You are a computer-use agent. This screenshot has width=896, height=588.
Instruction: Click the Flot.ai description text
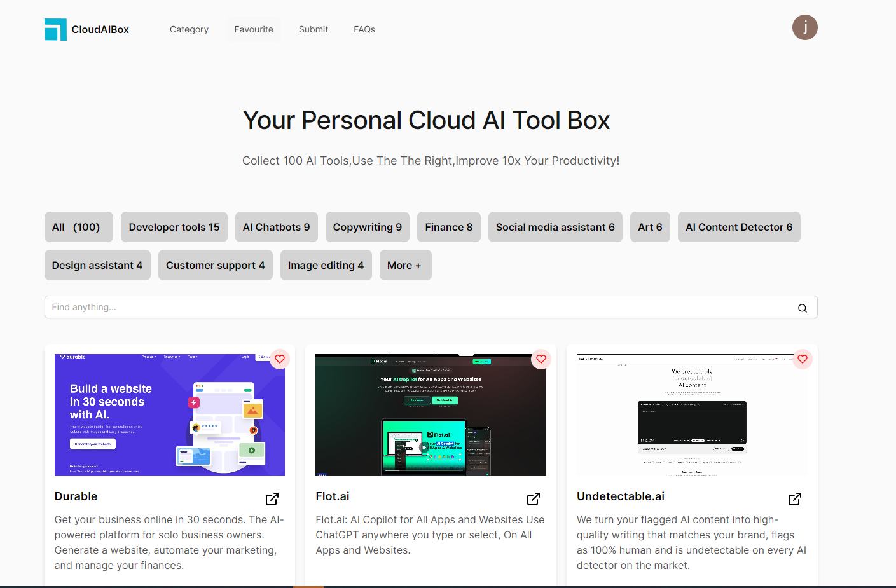tap(431, 535)
